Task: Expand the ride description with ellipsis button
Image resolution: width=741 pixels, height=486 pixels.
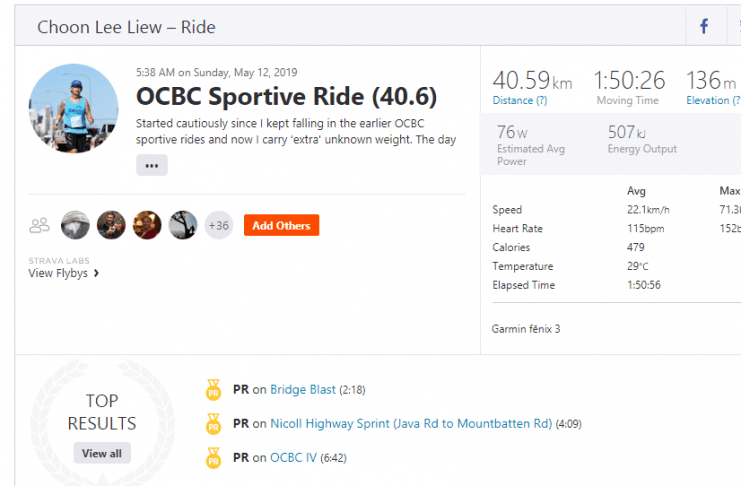Action: (152, 165)
